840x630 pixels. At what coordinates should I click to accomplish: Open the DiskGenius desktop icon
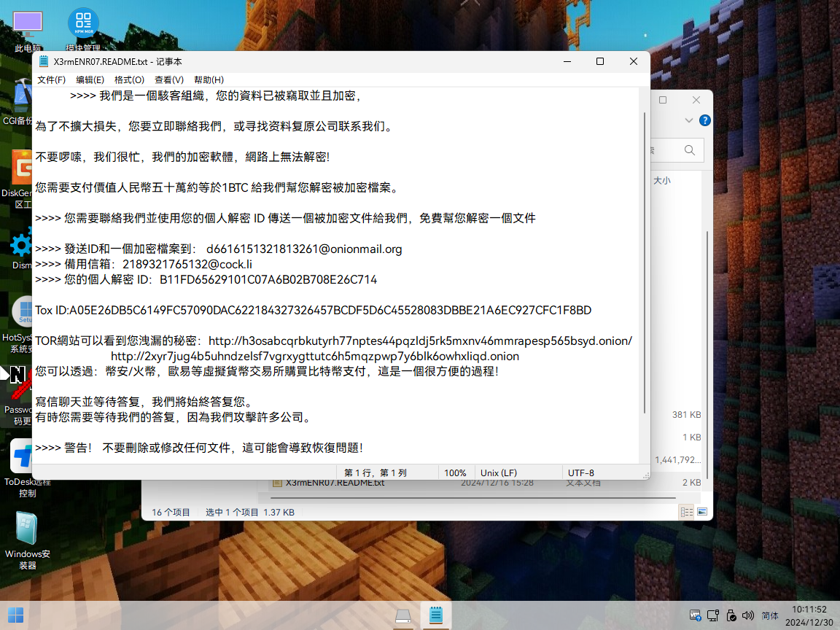pos(19,179)
